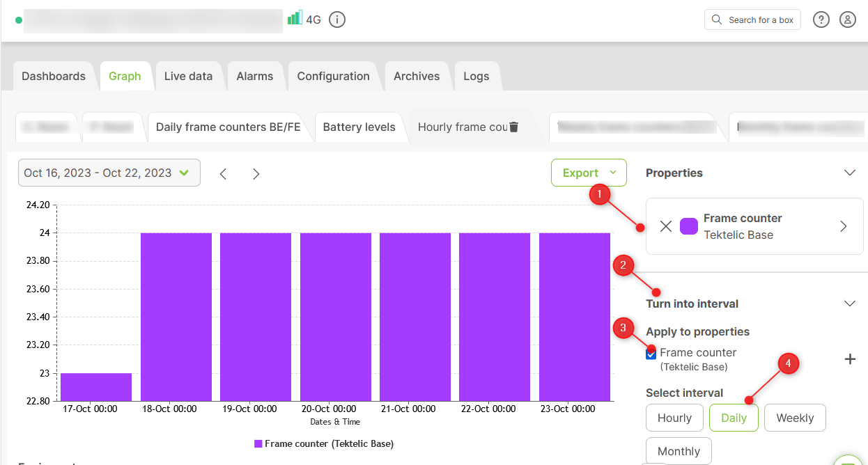The width and height of the screenshot is (868, 465).
Task: Open the help question mark icon
Action: (x=821, y=19)
